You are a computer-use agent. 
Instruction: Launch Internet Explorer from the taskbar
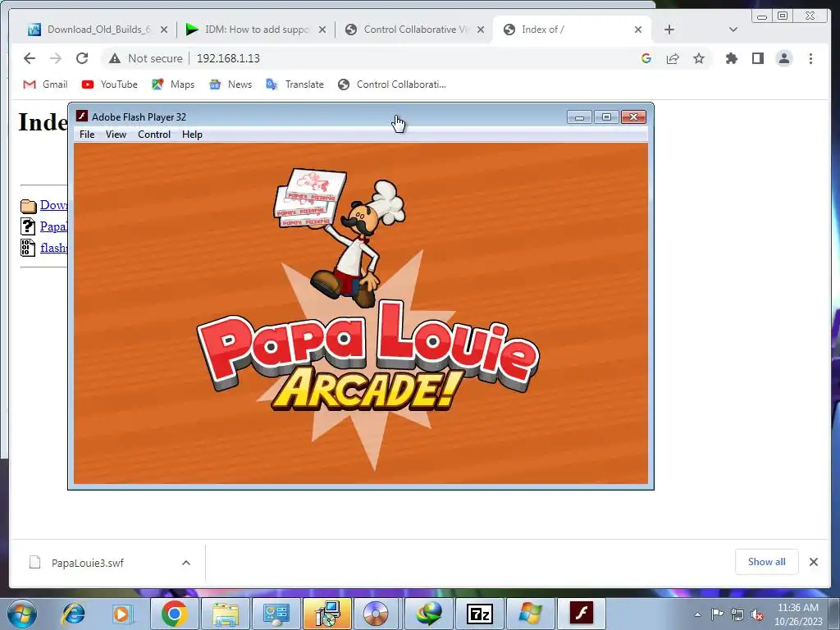tap(73, 614)
